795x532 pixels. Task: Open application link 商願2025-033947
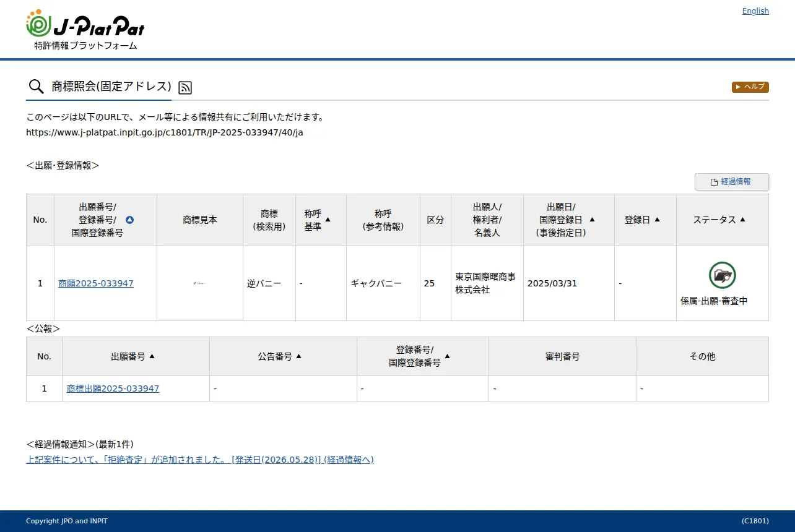click(96, 283)
